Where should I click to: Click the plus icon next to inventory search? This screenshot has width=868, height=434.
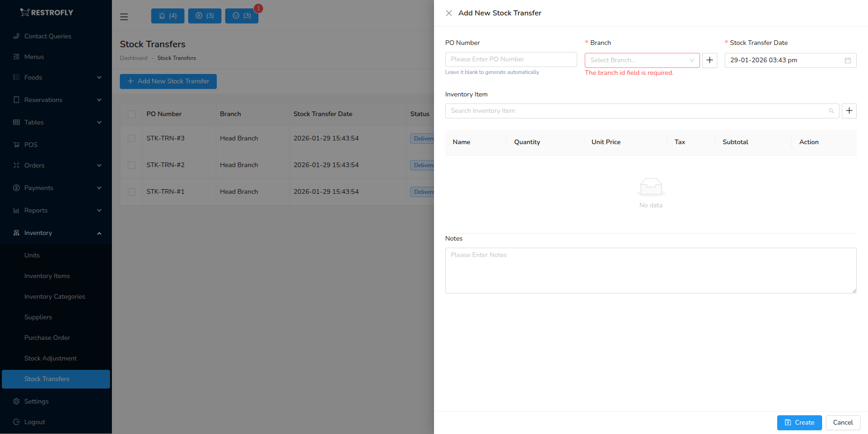849,111
